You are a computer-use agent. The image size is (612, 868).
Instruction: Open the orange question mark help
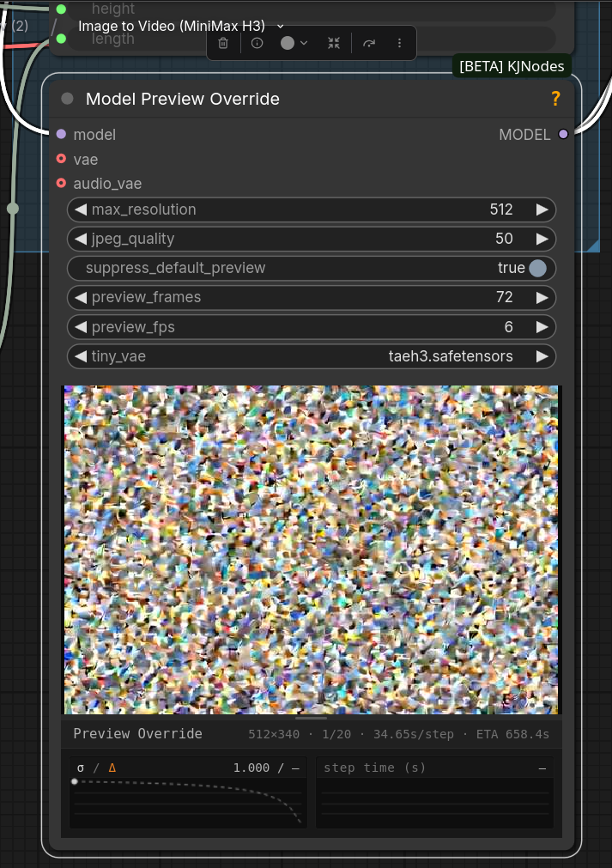555,99
